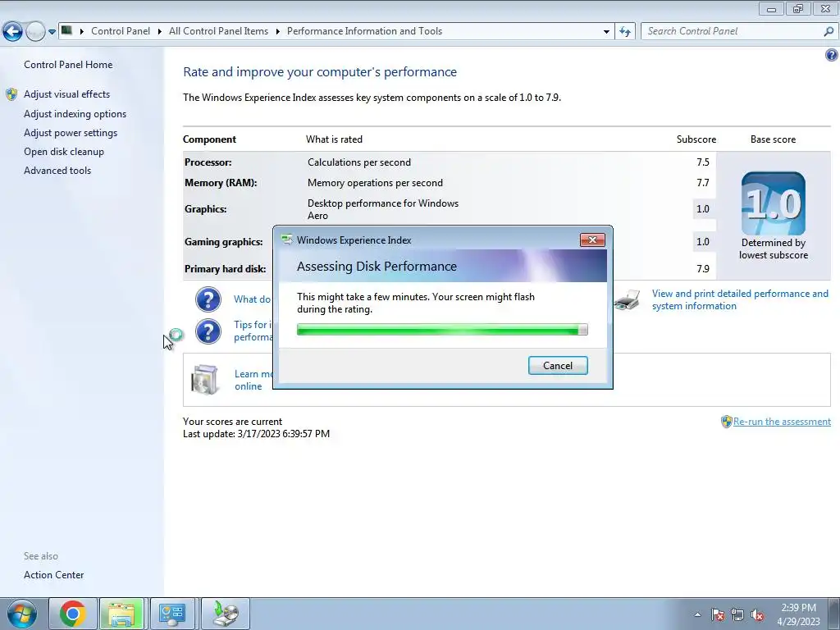
Task: Open Help with the blue question icon
Action: (x=832, y=55)
